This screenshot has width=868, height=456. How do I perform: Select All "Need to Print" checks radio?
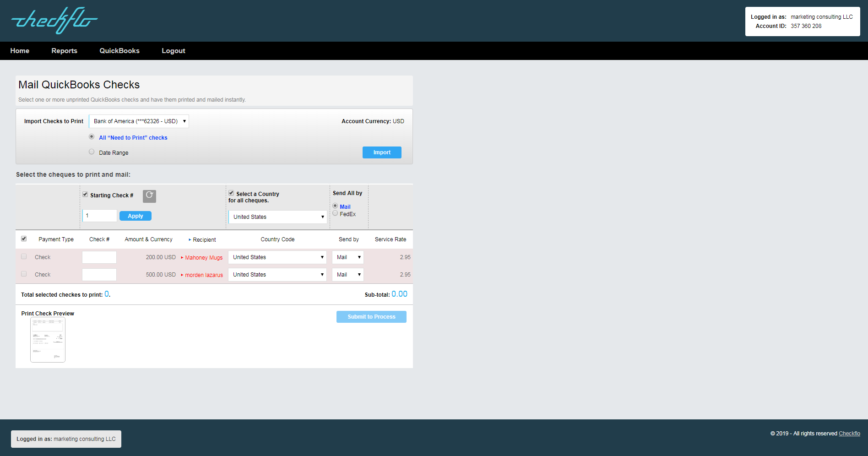point(92,136)
